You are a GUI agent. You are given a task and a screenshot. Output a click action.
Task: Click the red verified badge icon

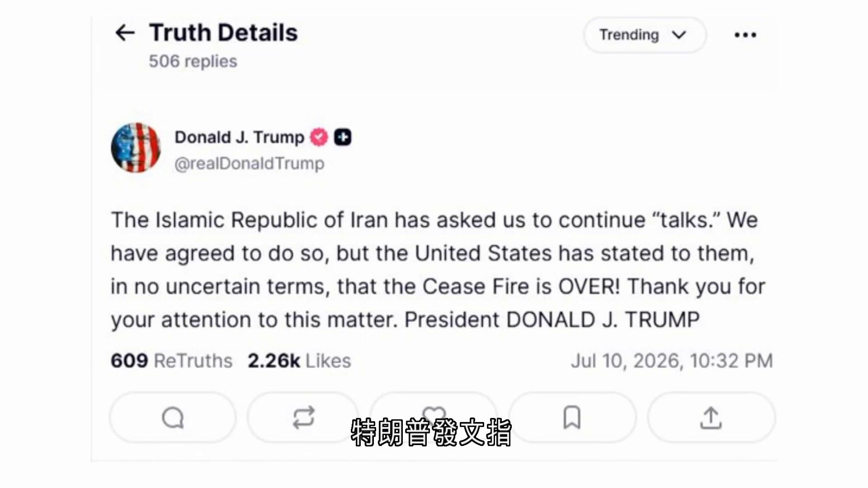click(319, 137)
